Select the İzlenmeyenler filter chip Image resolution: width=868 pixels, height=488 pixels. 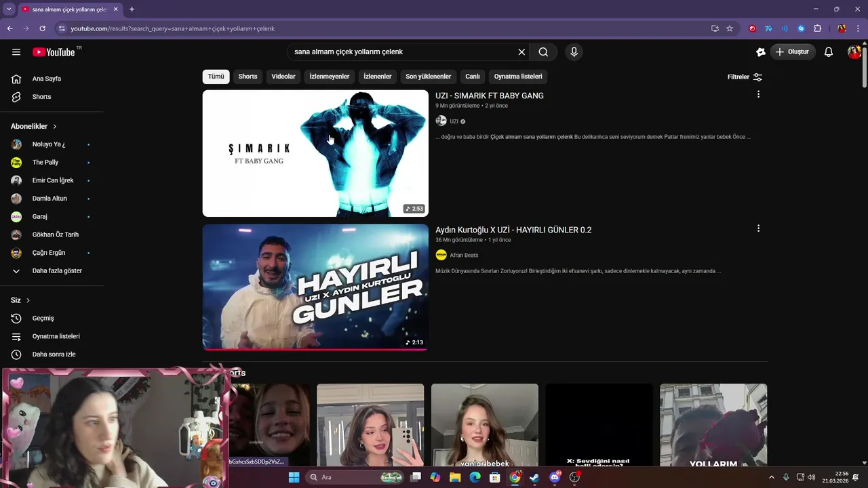(330, 77)
